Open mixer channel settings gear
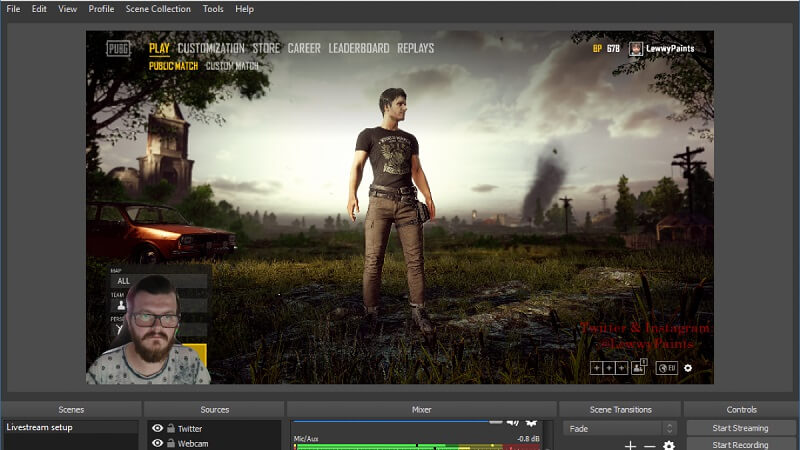 tap(531, 422)
